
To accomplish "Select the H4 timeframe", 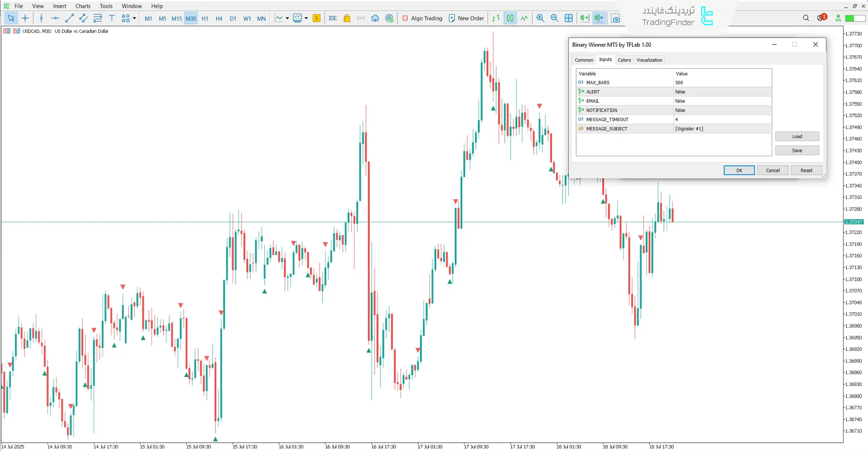I will [219, 19].
